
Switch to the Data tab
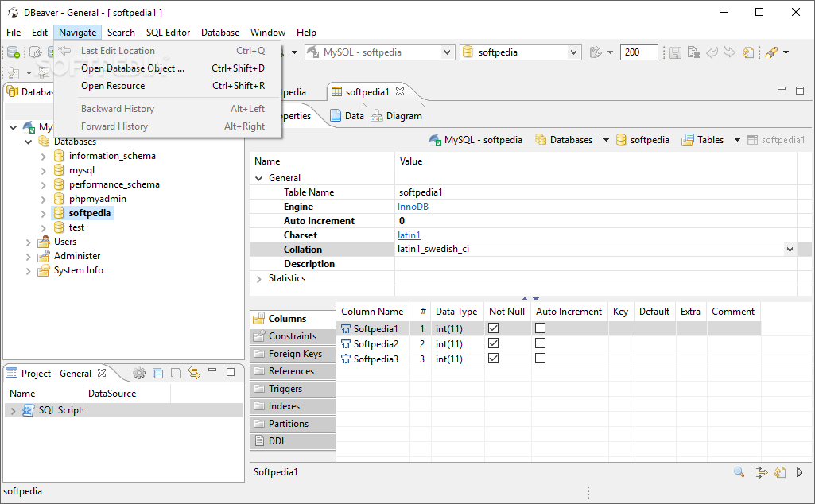pyautogui.click(x=347, y=116)
